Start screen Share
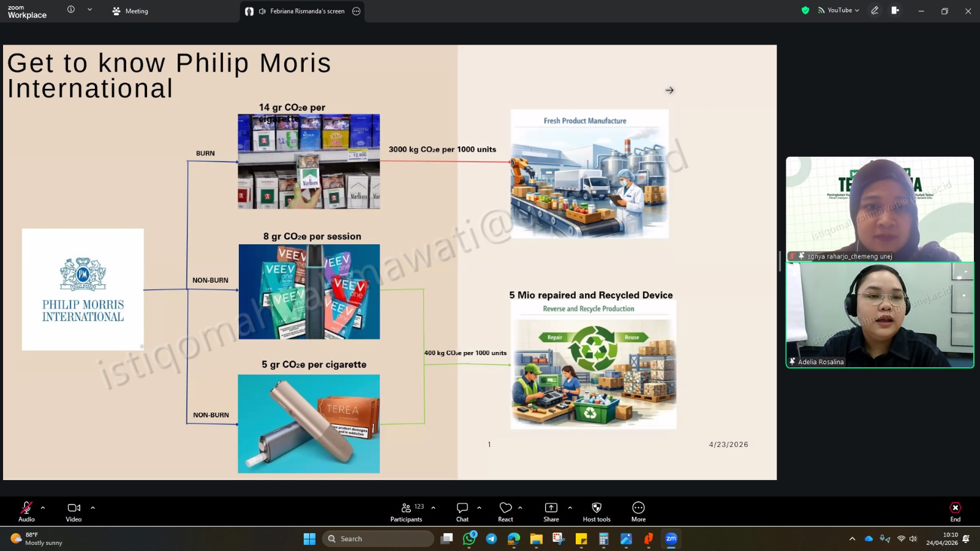980x551 pixels. [x=551, y=512]
